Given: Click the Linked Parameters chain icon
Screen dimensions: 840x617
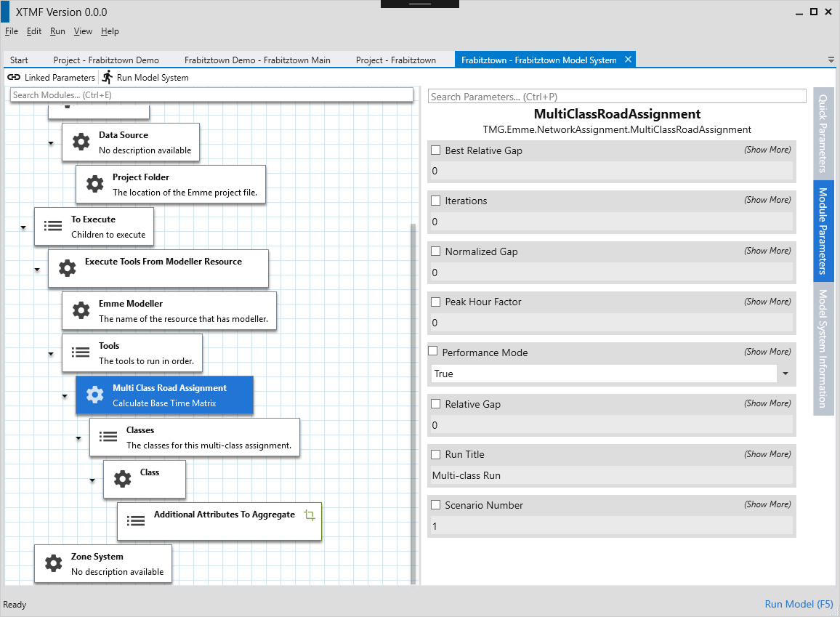Looking at the screenshot, I should click(x=14, y=78).
